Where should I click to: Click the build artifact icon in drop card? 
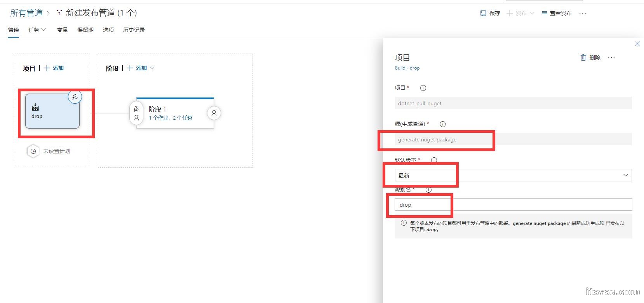click(x=35, y=107)
